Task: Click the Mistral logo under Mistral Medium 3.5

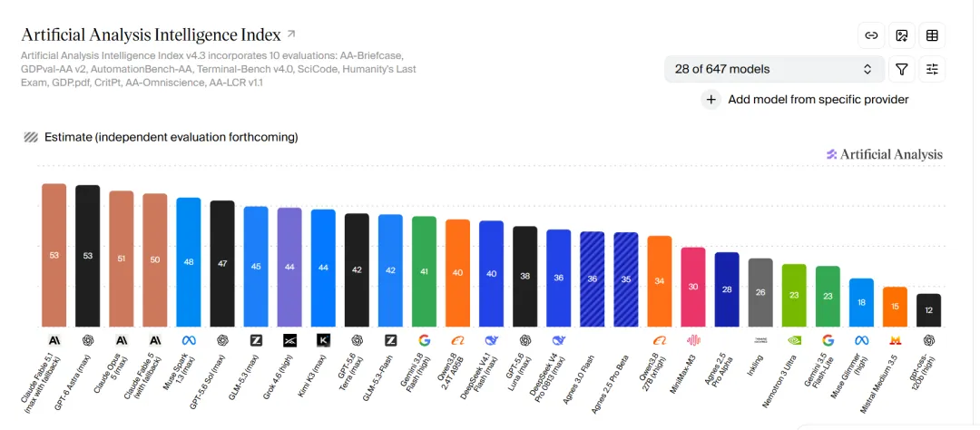Action: point(895,340)
